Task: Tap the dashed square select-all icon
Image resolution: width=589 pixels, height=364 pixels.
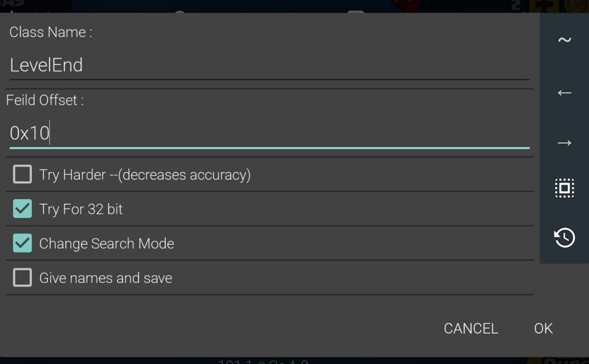Action: (x=564, y=188)
